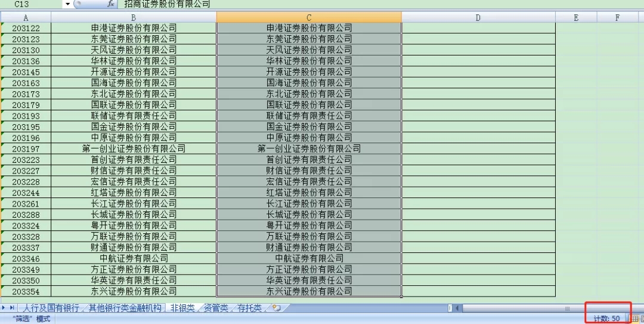Click 长城证券股份有限公司 in column B

134,214
